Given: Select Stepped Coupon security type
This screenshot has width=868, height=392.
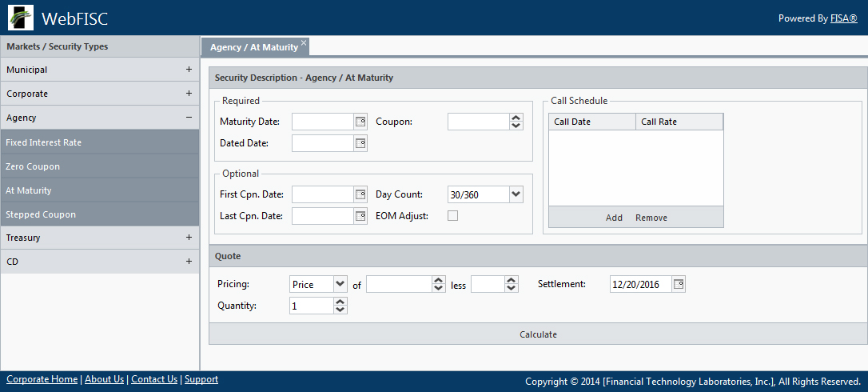Looking at the screenshot, I should tap(41, 214).
